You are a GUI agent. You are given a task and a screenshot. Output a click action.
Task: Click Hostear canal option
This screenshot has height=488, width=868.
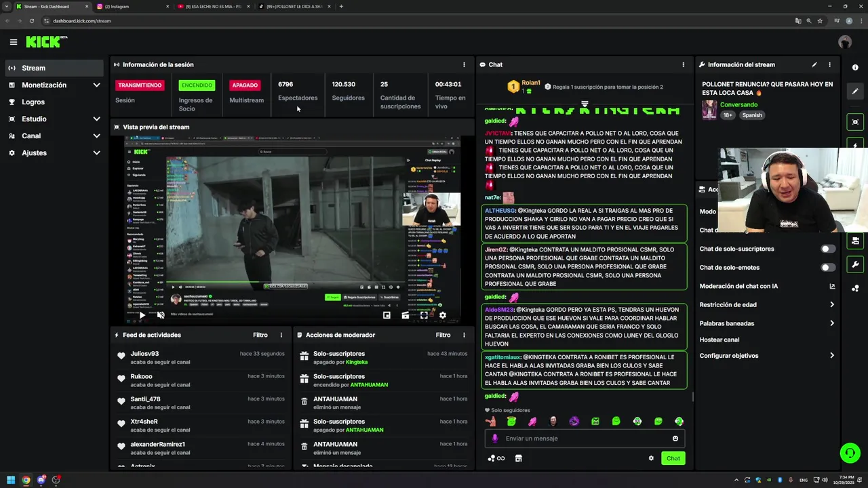pos(719,340)
